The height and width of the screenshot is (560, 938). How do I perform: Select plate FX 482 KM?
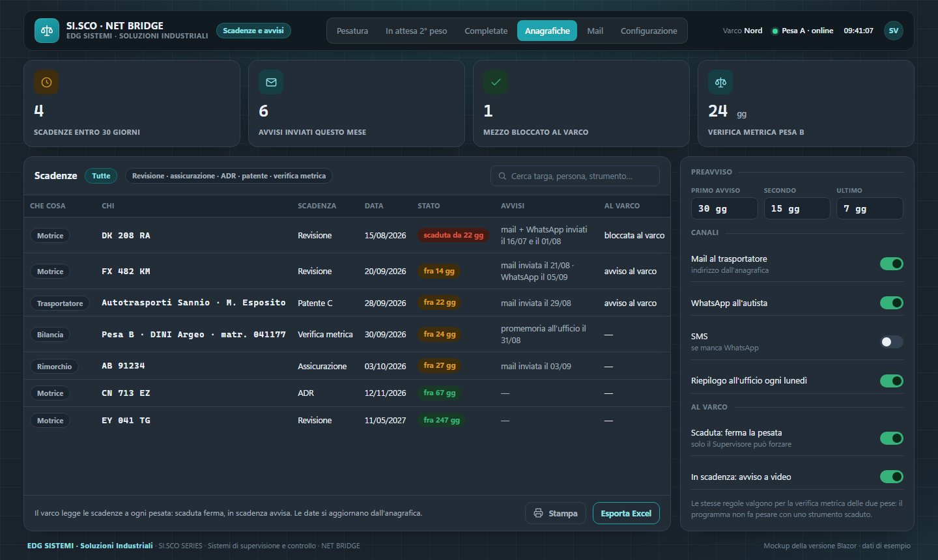pyautogui.click(x=126, y=272)
